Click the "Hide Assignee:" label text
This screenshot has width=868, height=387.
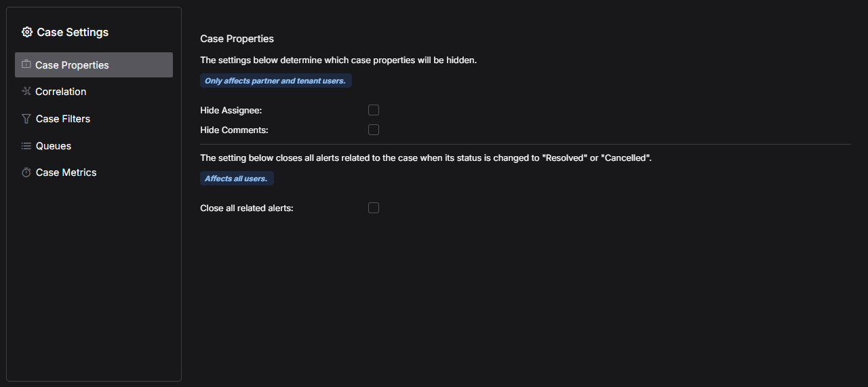click(231, 110)
